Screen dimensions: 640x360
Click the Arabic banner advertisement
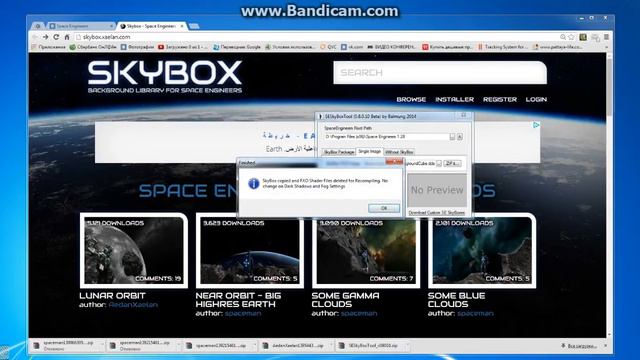(x=318, y=142)
